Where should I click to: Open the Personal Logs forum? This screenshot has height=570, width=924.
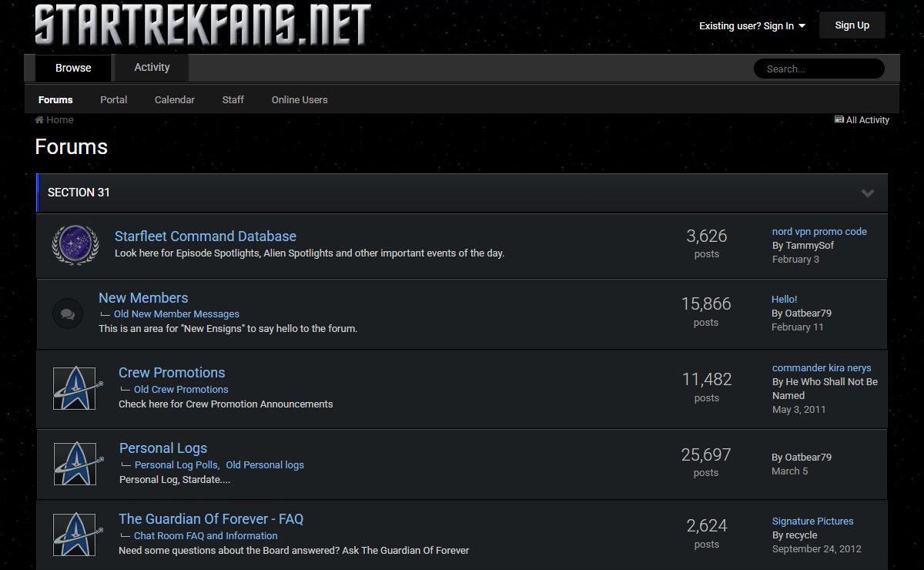pyautogui.click(x=163, y=448)
